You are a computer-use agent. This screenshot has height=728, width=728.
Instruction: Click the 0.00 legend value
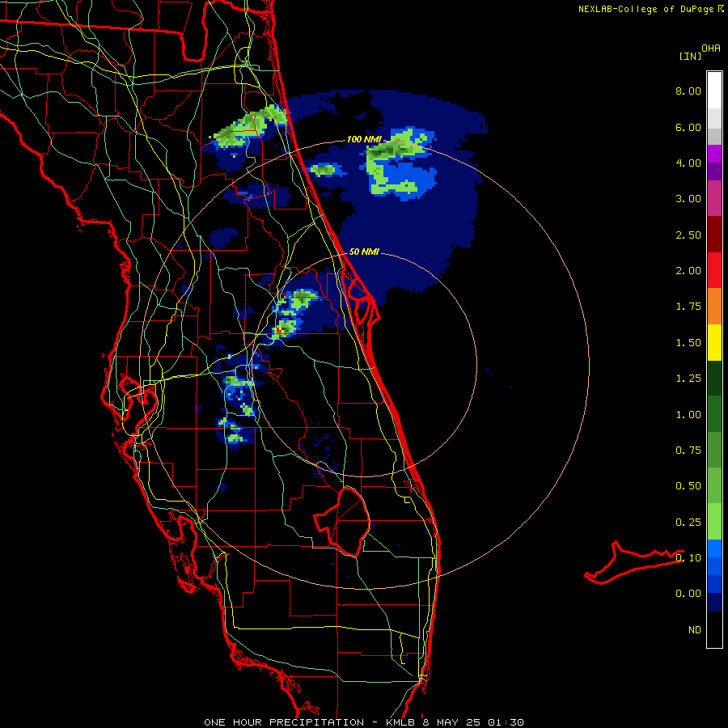pyautogui.click(x=688, y=594)
